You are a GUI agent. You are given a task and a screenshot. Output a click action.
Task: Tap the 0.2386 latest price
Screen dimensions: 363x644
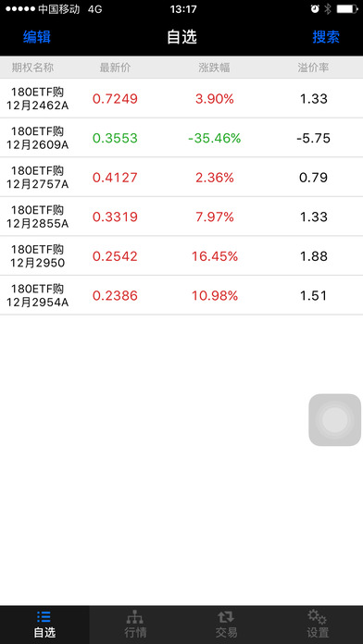point(115,296)
